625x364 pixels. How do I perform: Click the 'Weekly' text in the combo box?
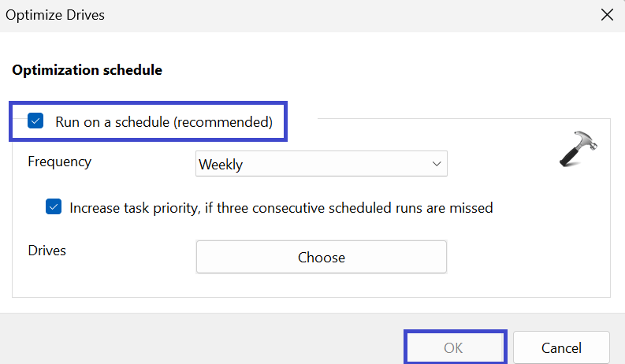coord(221,165)
